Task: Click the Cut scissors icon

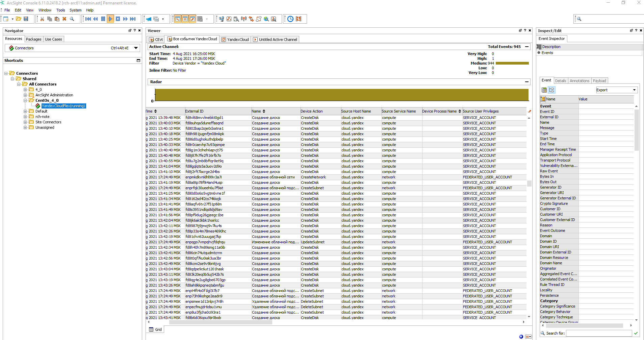Action: [x=42, y=19]
